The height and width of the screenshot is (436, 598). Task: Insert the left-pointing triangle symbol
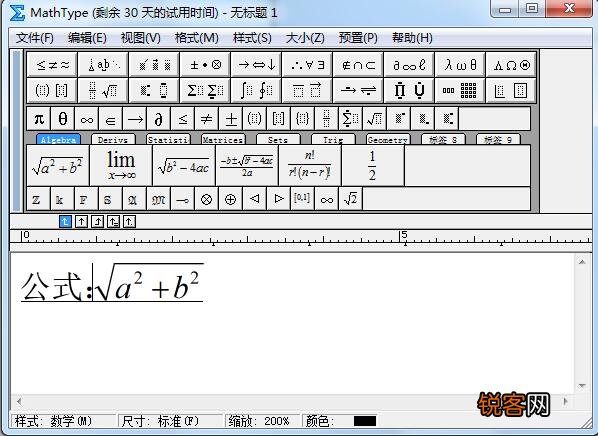[254, 199]
